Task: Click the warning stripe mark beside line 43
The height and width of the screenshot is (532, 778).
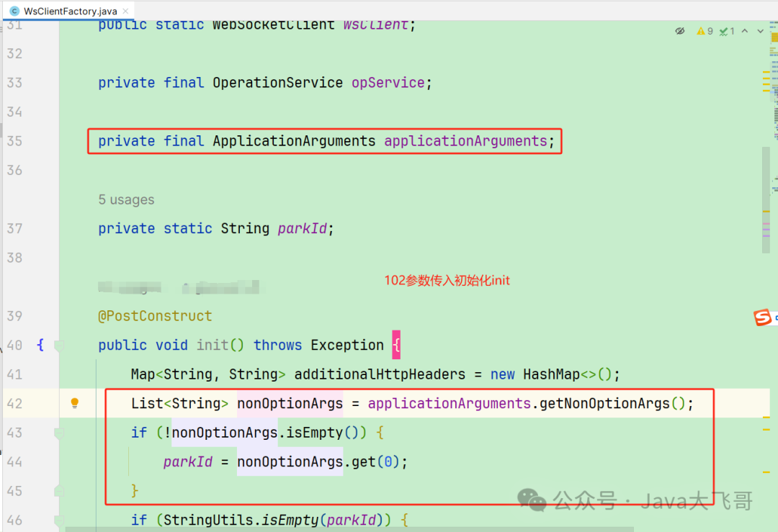Action: [766, 429]
